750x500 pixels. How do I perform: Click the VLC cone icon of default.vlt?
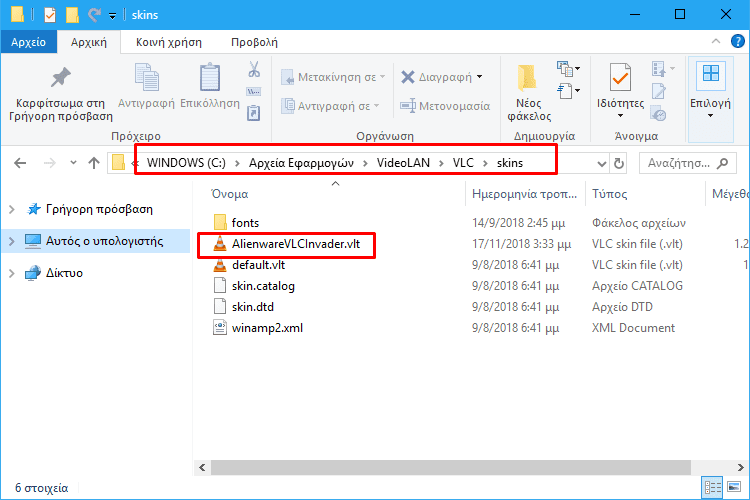coord(220,265)
